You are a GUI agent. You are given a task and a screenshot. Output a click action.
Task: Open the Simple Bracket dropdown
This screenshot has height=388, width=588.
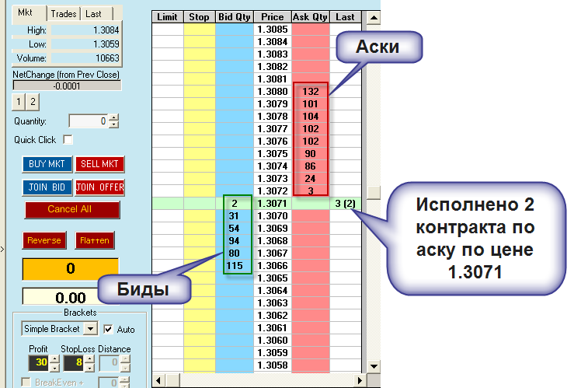click(x=91, y=329)
